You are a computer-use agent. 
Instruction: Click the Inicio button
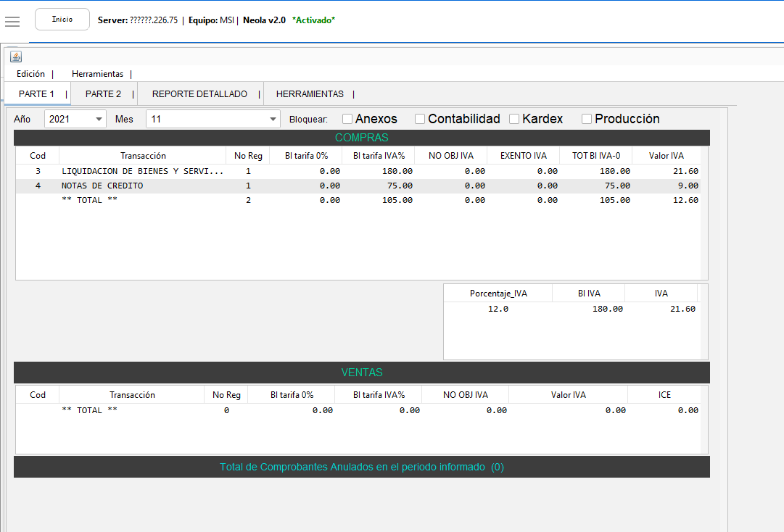[x=62, y=20]
